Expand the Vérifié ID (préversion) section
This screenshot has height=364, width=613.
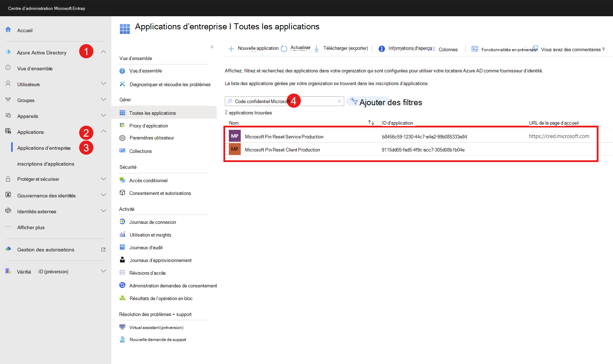(104, 271)
